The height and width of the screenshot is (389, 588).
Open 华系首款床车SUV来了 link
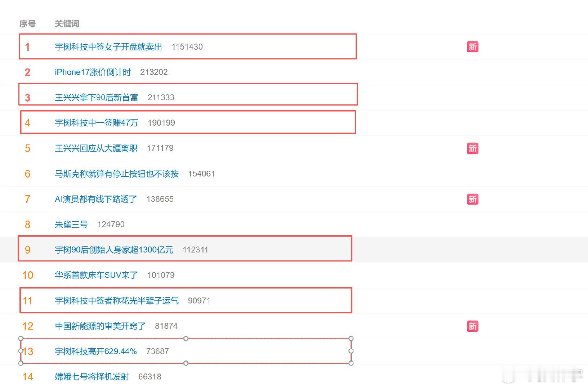96,275
